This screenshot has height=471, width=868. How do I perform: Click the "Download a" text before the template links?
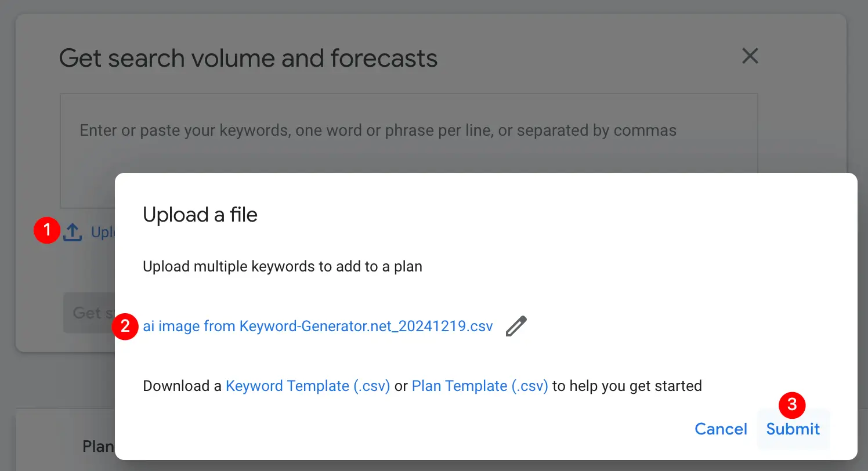[182, 386]
